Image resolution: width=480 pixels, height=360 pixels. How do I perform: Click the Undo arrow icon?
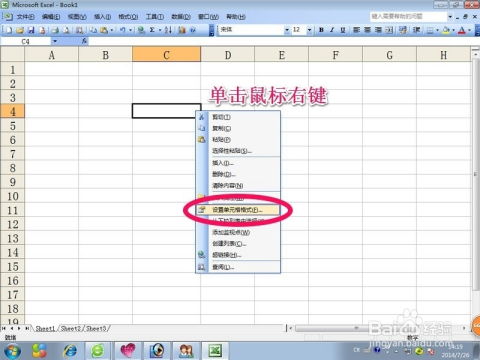coord(123,30)
